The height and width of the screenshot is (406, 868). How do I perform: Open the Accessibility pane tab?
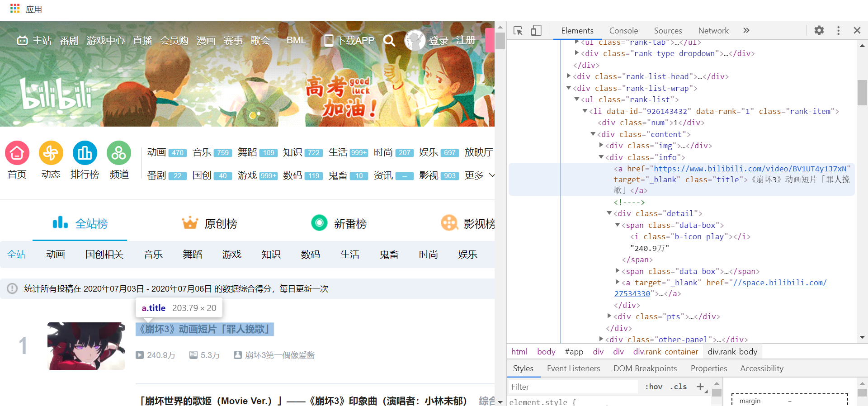click(762, 368)
